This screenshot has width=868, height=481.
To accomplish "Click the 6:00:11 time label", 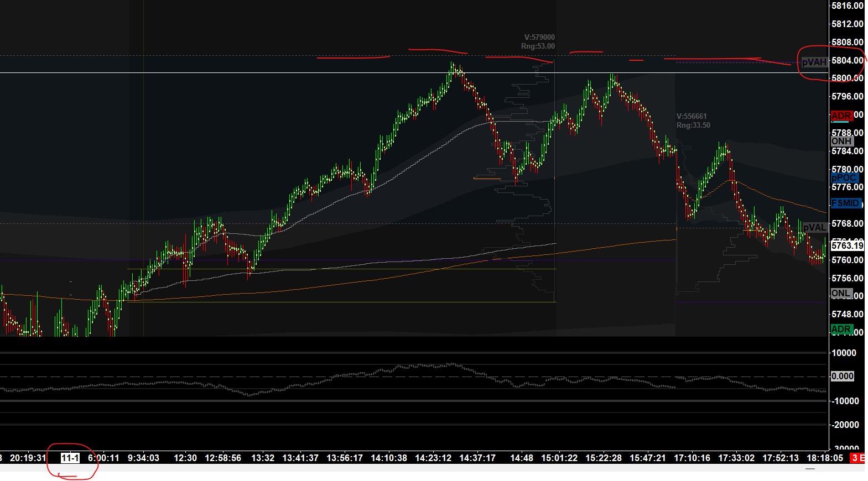I will (x=103, y=458).
